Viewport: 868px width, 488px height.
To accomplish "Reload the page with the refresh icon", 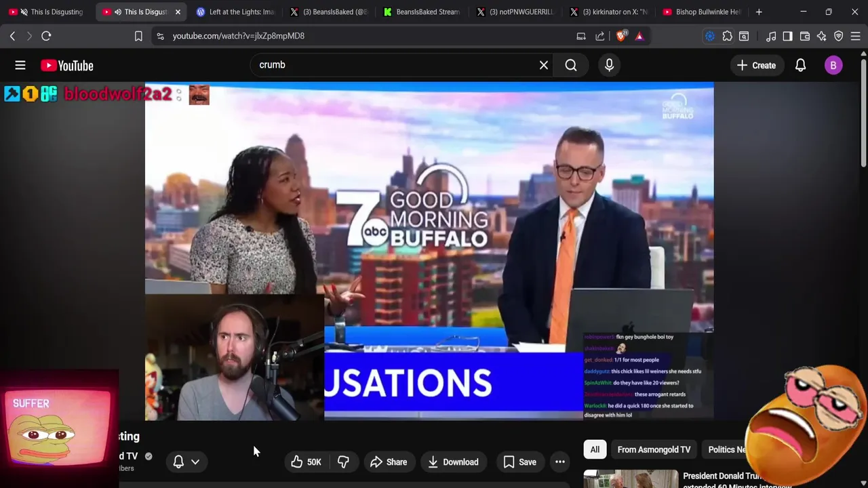I will coord(46,36).
